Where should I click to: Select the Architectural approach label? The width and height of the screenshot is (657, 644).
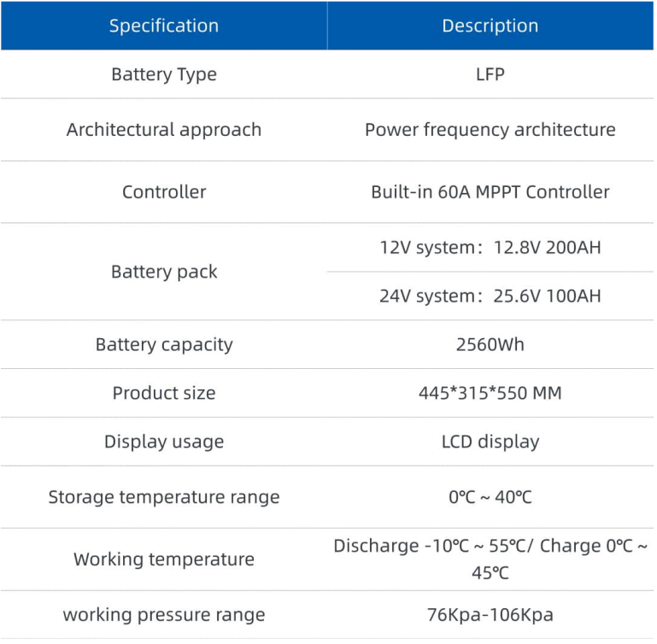point(164,130)
